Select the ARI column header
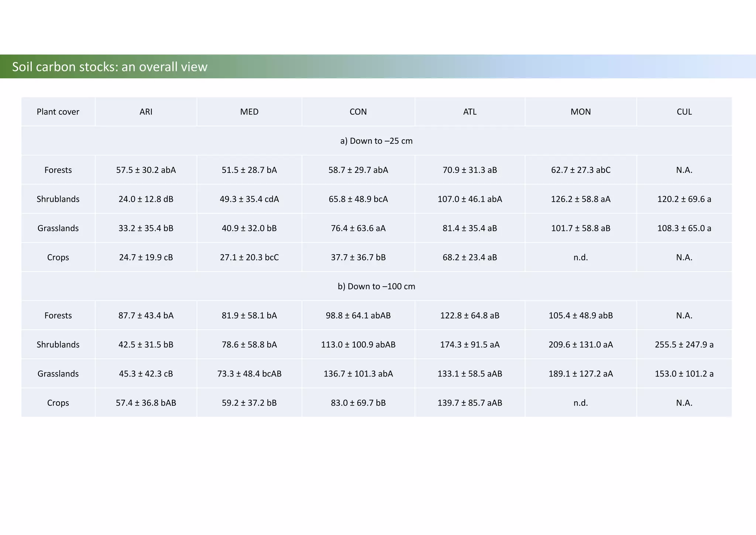This screenshot has height=535, width=756. tap(146, 112)
